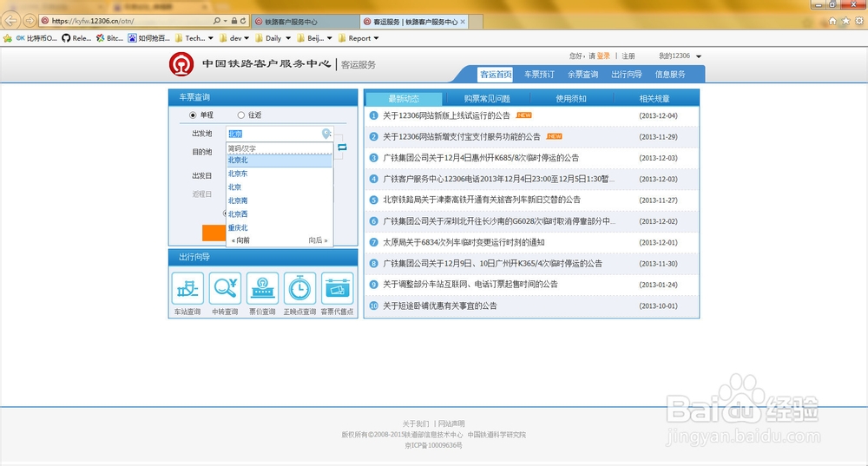Click the address bar search magnifier
Viewport: 868px width, 466px height.
(216, 21)
